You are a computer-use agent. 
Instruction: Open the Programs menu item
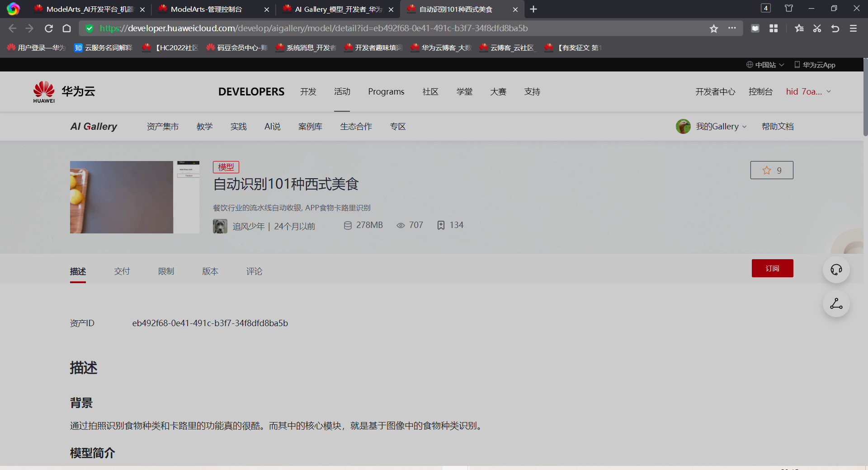(x=386, y=92)
